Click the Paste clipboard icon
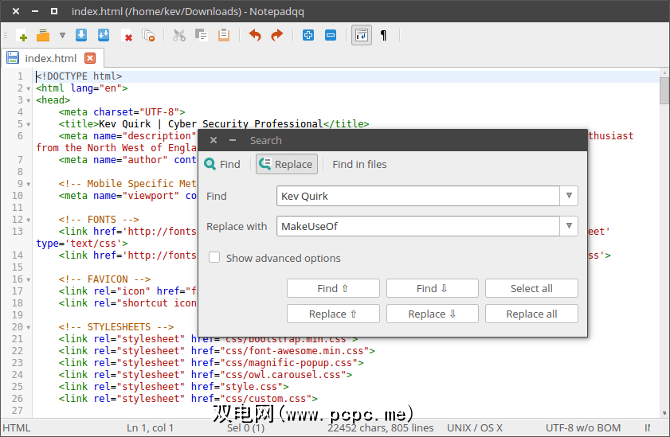Viewport: 670px width, 437px height. (224, 36)
